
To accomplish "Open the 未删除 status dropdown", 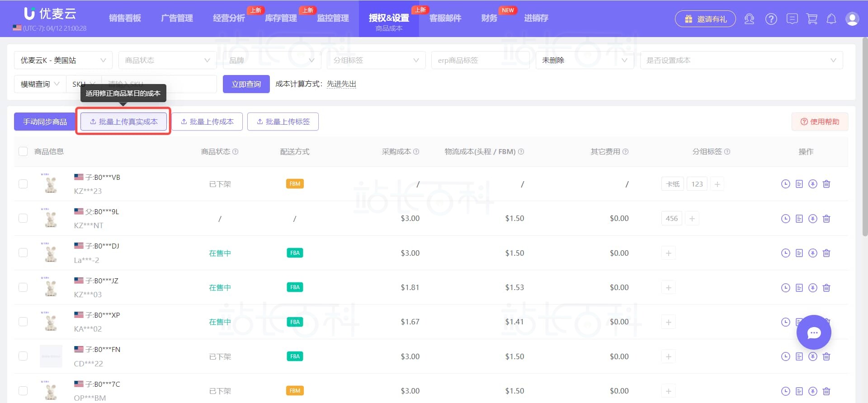I will tap(585, 60).
